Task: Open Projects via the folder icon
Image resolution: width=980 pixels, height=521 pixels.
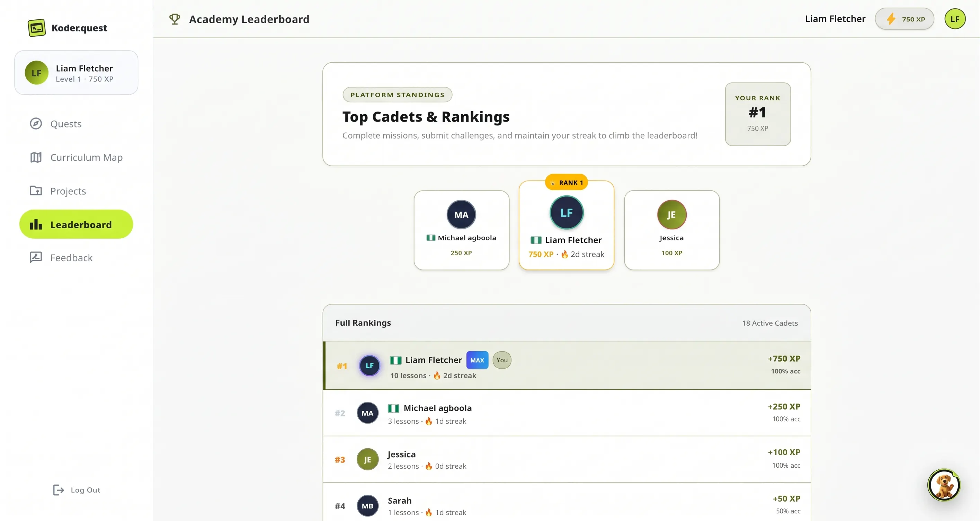Action: point(36,191)
